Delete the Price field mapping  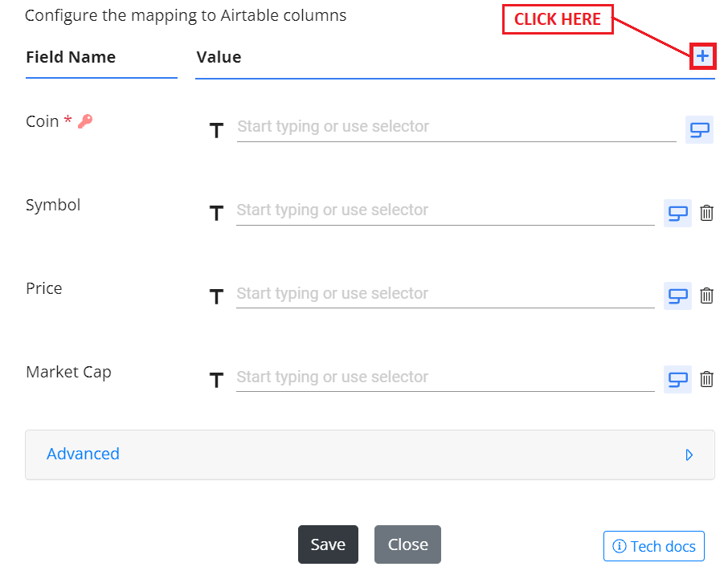(x=706, y=296)
